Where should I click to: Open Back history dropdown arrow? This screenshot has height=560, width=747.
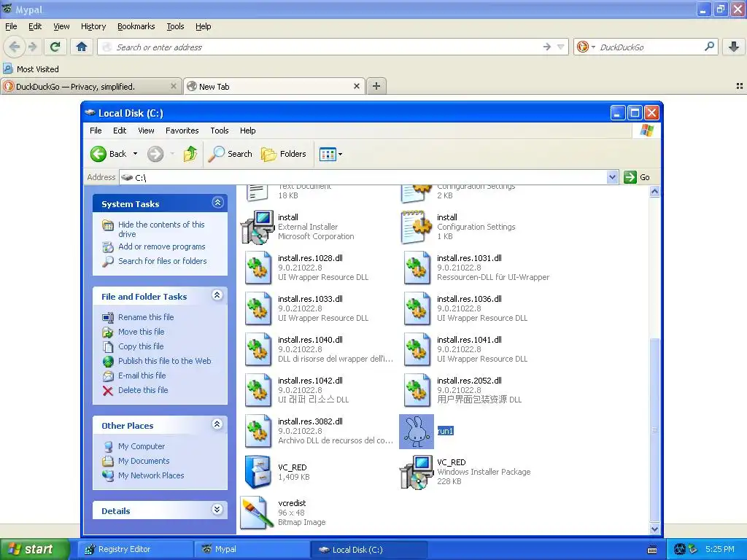(x=135, y=154)
